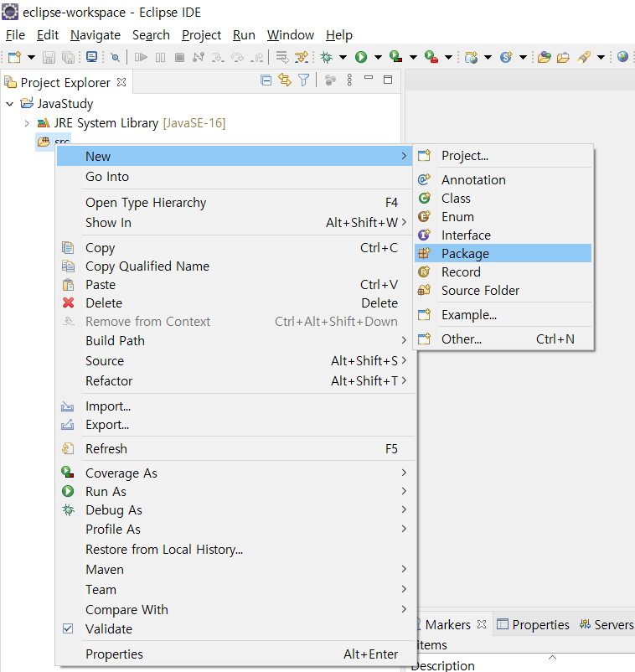Click the Save toolbar icon
Image resolution: width=635 pixels, height=672 pixels.
click(x=49, y=57)
